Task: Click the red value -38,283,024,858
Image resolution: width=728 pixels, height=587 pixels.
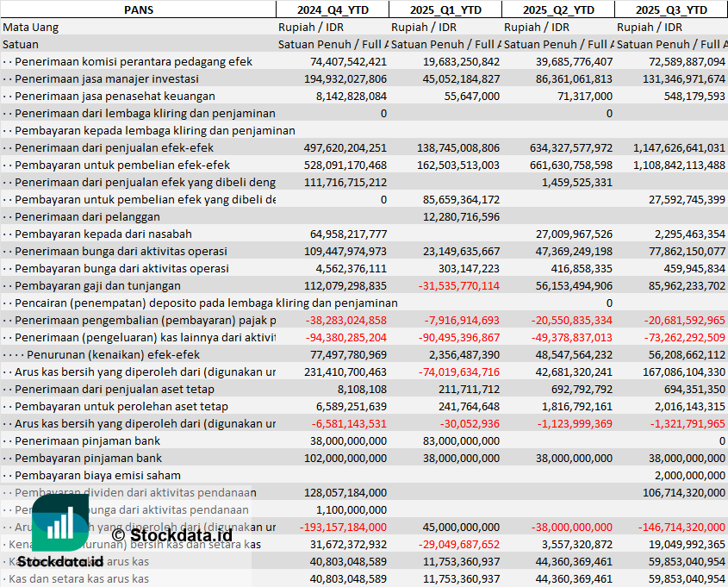Action: 346,321
